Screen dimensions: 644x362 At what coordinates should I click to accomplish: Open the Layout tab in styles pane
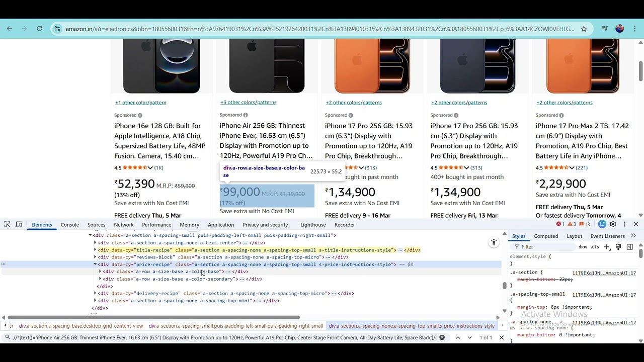coord(574,236)
